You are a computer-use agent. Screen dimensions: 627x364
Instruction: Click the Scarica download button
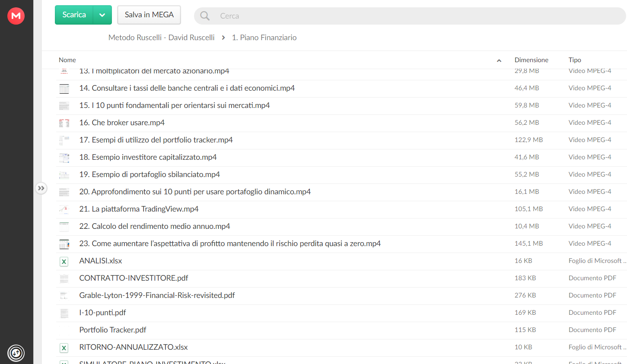tap(74, 15)
